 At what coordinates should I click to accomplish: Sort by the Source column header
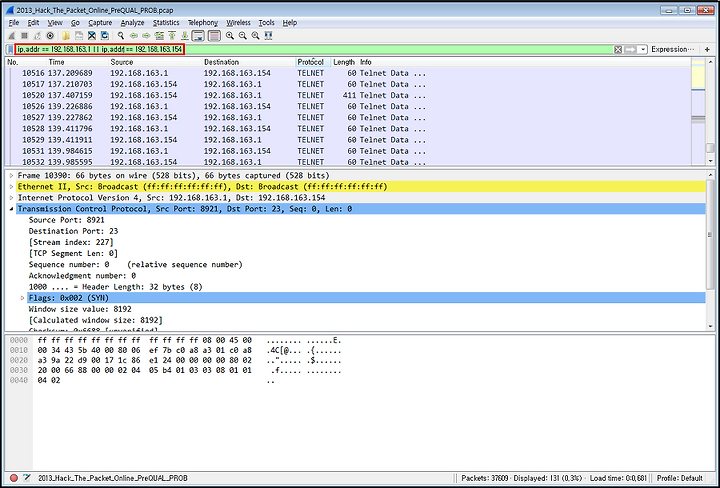155,62
